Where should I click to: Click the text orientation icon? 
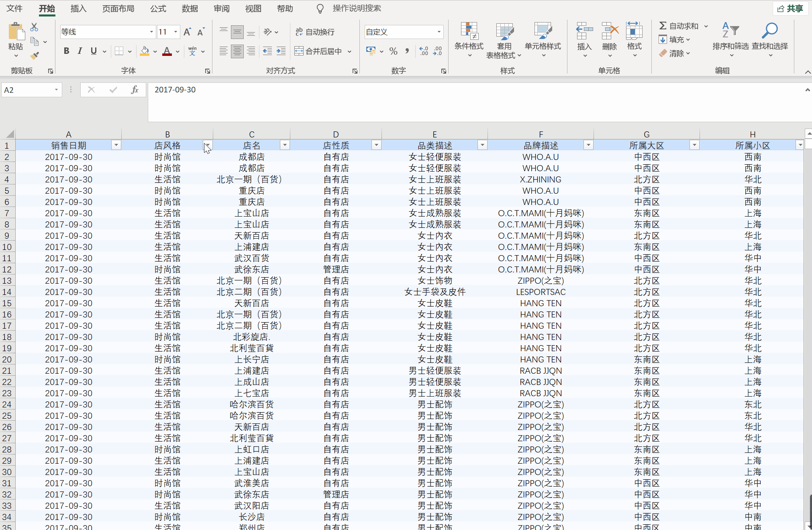(268, 32)
